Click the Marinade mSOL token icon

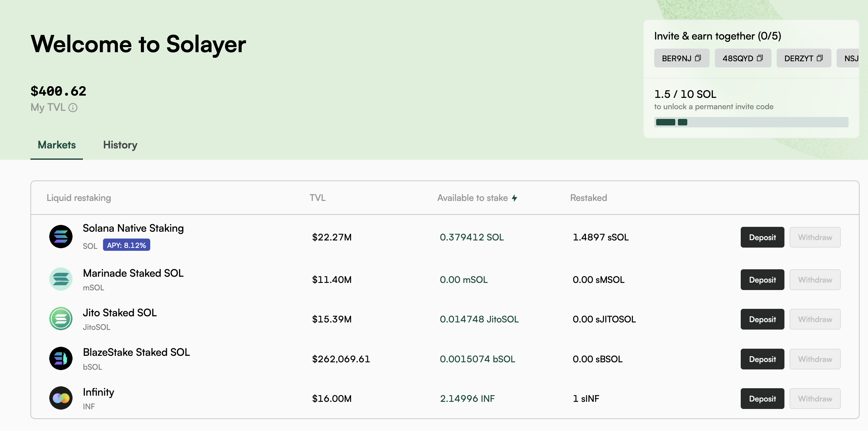[x=61, y=279]
